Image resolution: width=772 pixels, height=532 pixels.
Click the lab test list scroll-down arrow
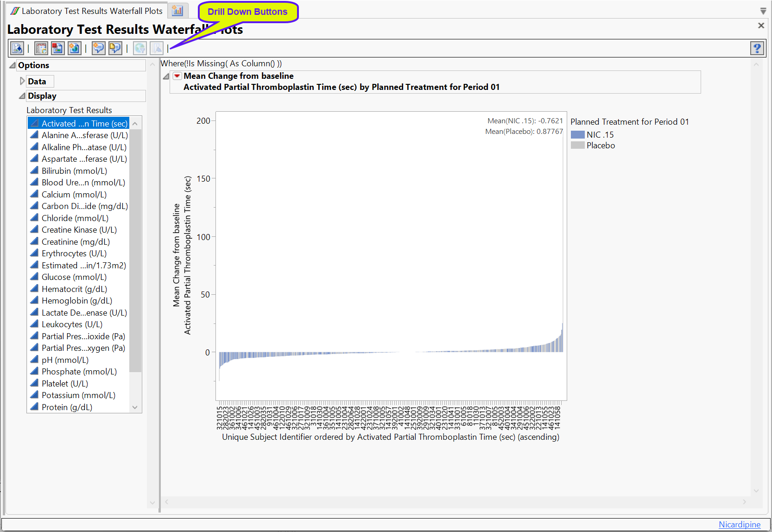(x=135, y=407)
